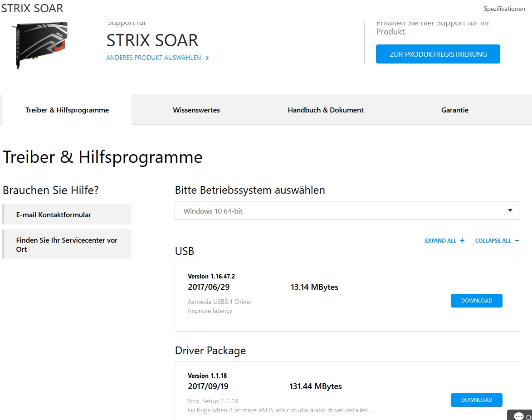Click the 2017/06/29 release date
532x420 pixels.
209,287
